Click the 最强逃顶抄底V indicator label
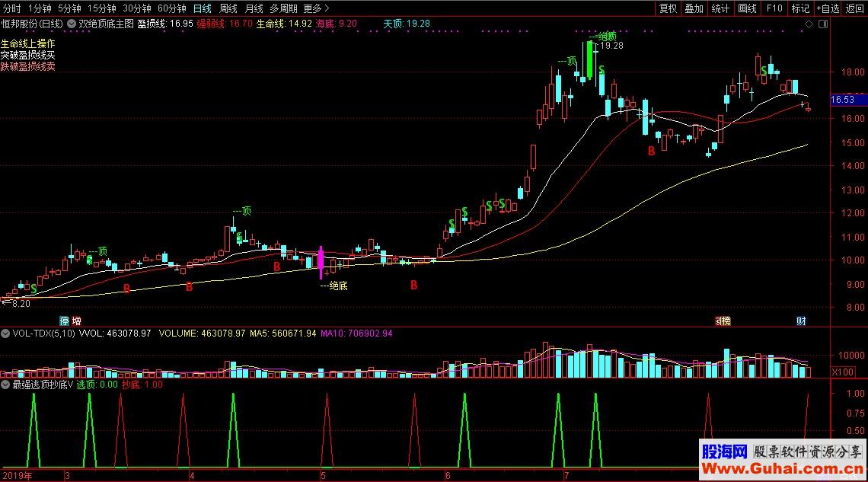 coord(43,385)
